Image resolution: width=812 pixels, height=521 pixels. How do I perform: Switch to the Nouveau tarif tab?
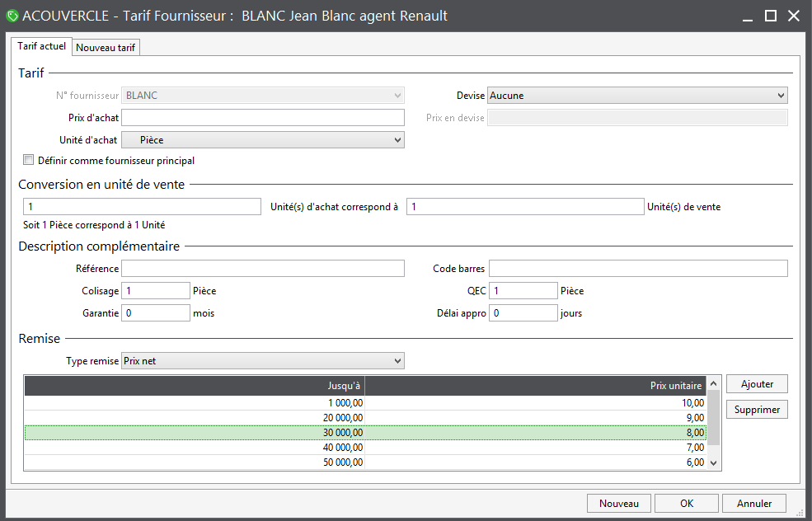tap(106, 48)
